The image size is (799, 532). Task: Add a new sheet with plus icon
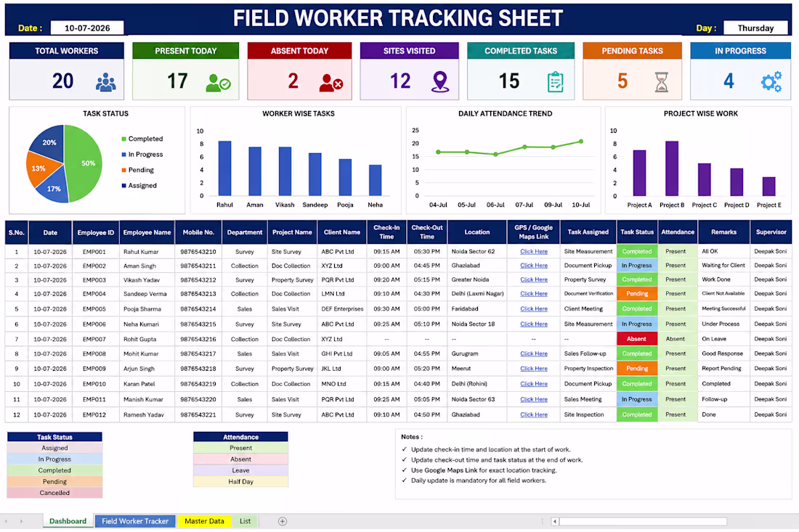pyautogui.click(x=283, y=521)
